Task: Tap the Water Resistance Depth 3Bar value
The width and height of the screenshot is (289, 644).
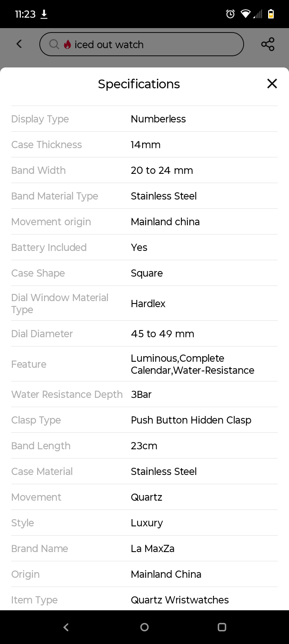Action: tap(141, 394)
